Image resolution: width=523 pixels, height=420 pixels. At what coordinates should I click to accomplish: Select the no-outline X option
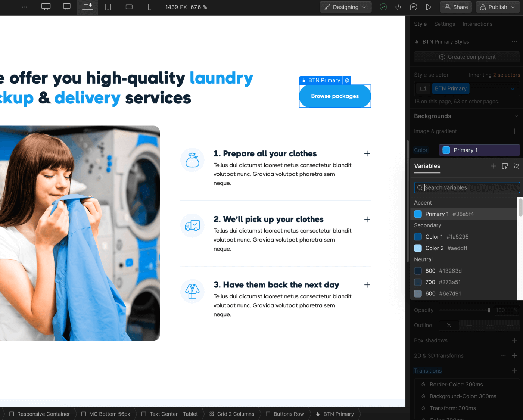pyautogui.click(x=449, y=325)
